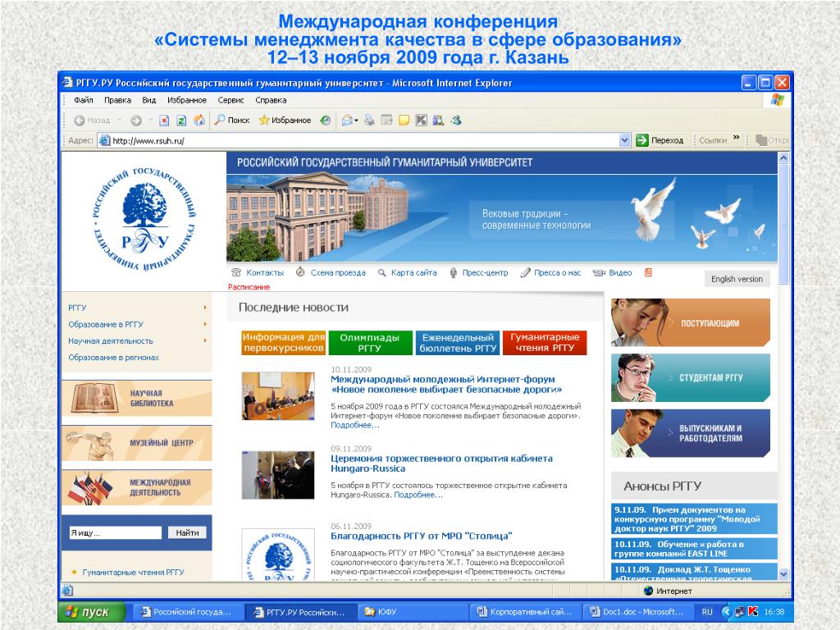Switch to English version
This screenshot has width=840, height=630.
click(x=737, y=279)
